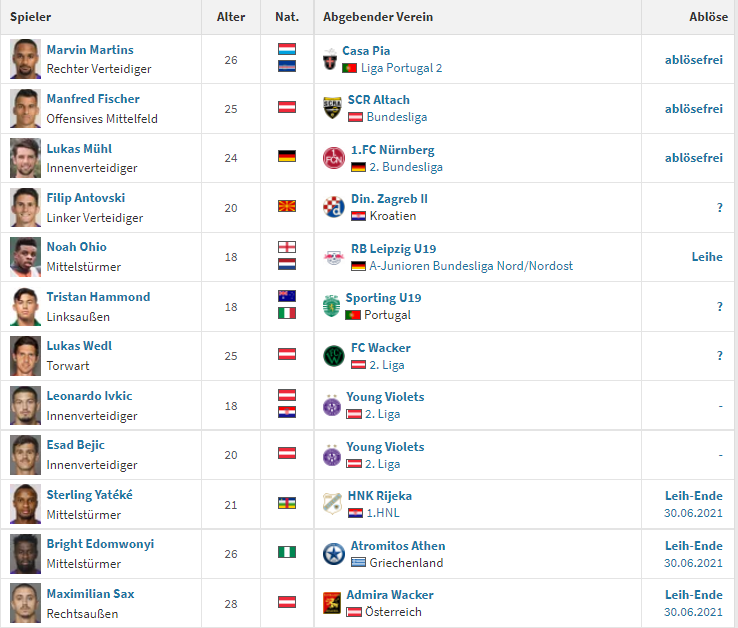Click the FC Wacker round crest
Viewport: 738px width, 628px height.
[334, 356]
